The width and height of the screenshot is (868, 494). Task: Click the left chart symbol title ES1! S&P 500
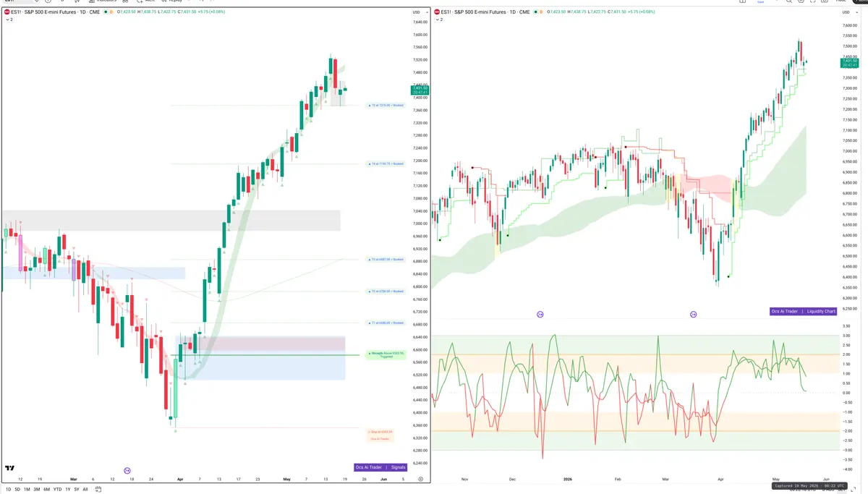click(x=55, y=12)
